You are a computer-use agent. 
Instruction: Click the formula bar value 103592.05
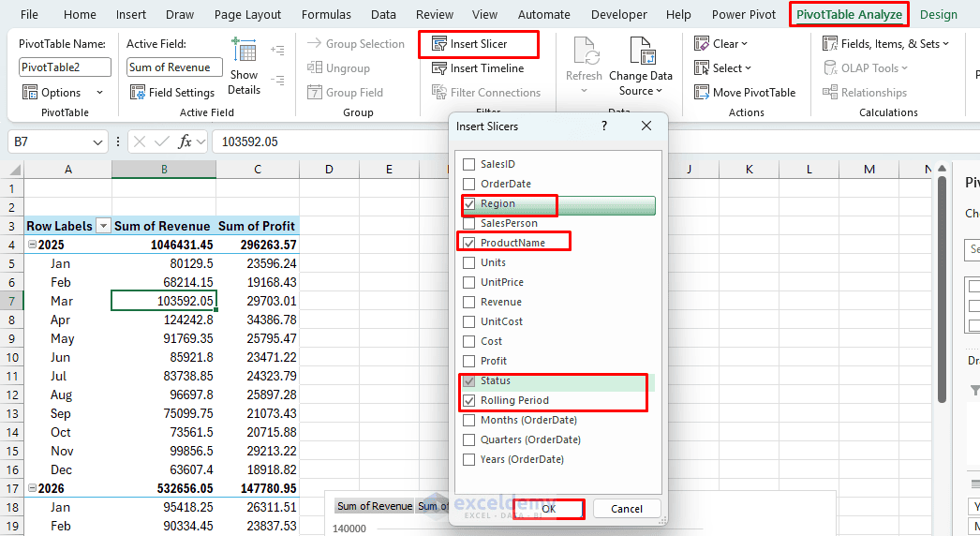point(250,142)
